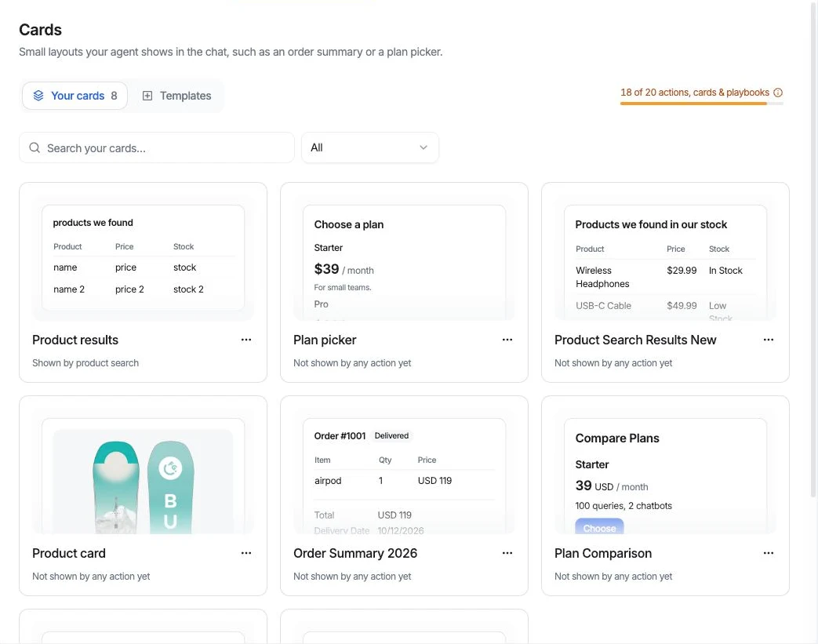Open the Product results card preview
Image resolution: width=818 pixels, height=644 pixels.
click(x=143, y=258)
